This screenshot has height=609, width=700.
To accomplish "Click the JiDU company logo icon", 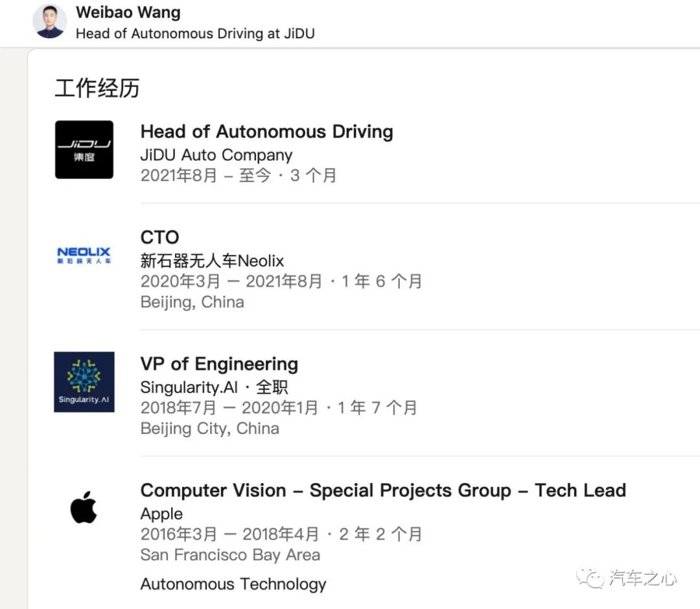I will [84, 150].
